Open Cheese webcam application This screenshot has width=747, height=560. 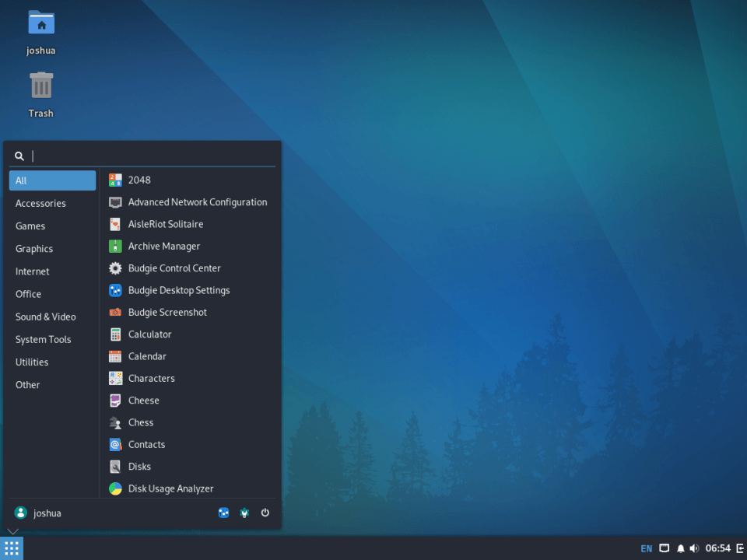pos(143,400)
